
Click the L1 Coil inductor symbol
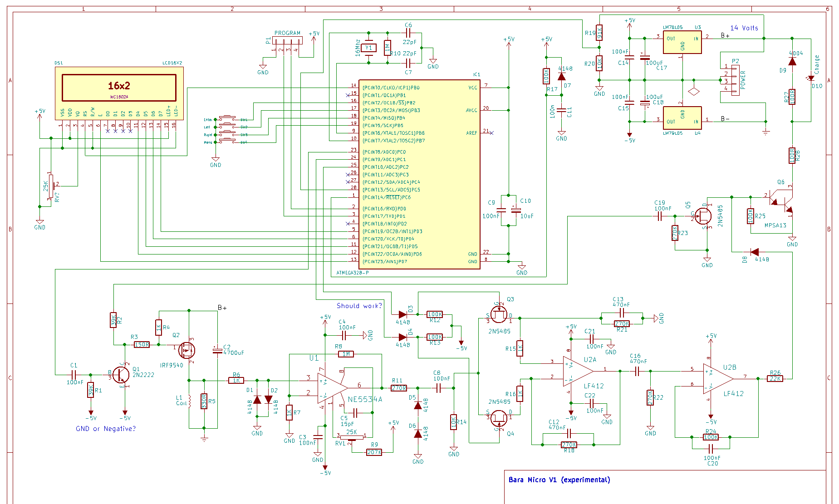[x=189, y=401]
